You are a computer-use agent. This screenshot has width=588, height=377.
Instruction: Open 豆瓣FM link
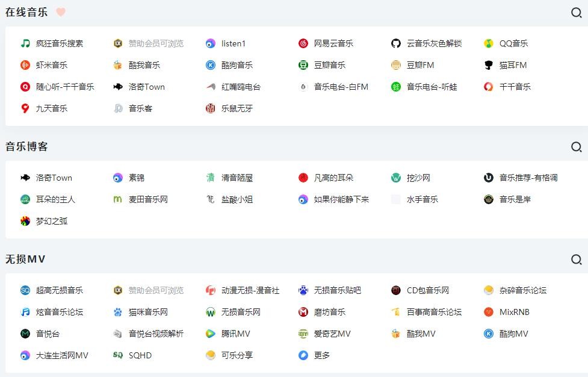(x=420, y=65)
